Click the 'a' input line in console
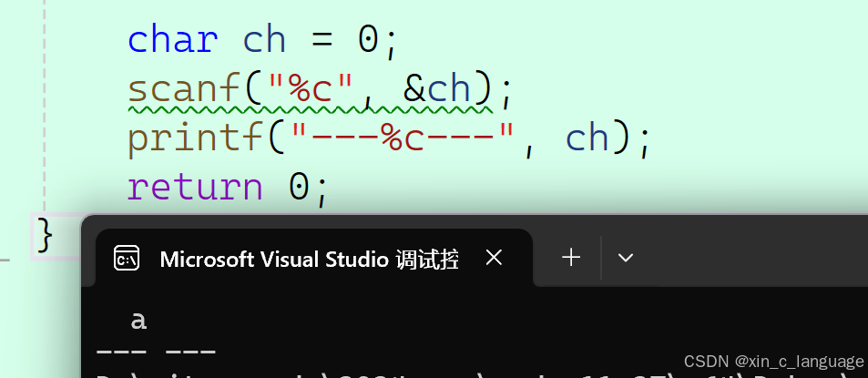Image resolution: width=868 pixels, height=378 pixels. (138, 321)
